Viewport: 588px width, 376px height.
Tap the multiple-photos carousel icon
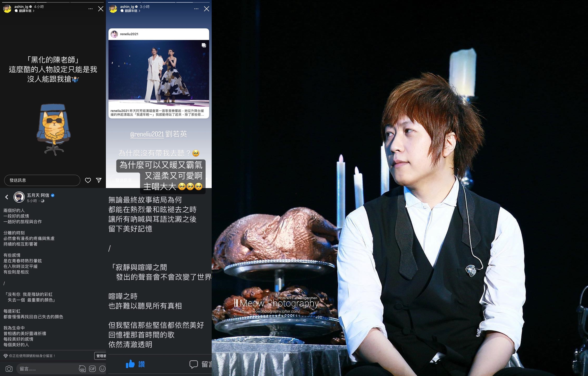(x=204, y=45)
